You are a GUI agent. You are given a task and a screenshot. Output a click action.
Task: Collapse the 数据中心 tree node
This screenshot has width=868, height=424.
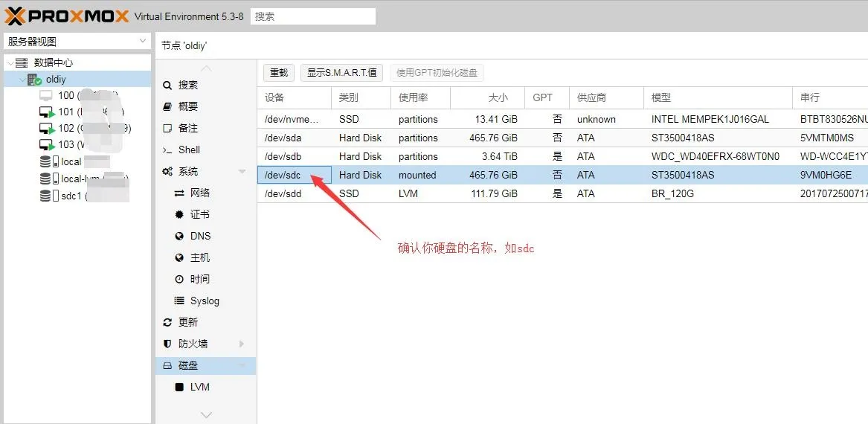pos(10,63)
